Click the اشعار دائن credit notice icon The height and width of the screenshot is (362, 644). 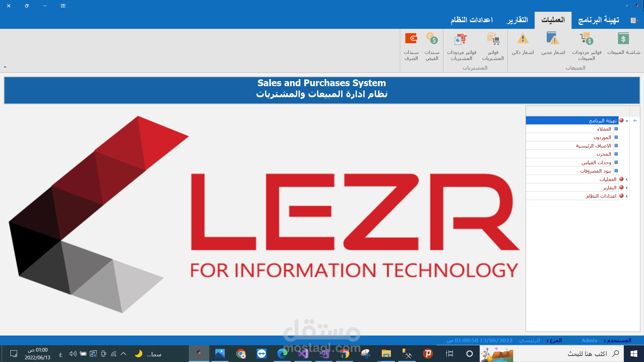(x=523, y=39)
